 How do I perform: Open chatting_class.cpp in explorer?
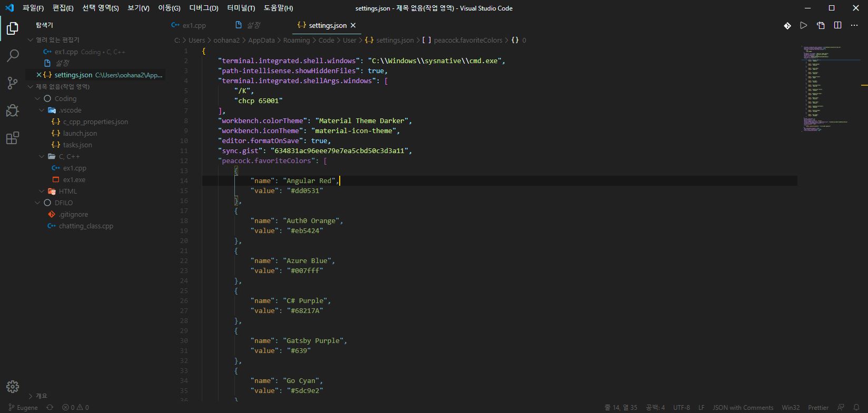coord(86,226)
